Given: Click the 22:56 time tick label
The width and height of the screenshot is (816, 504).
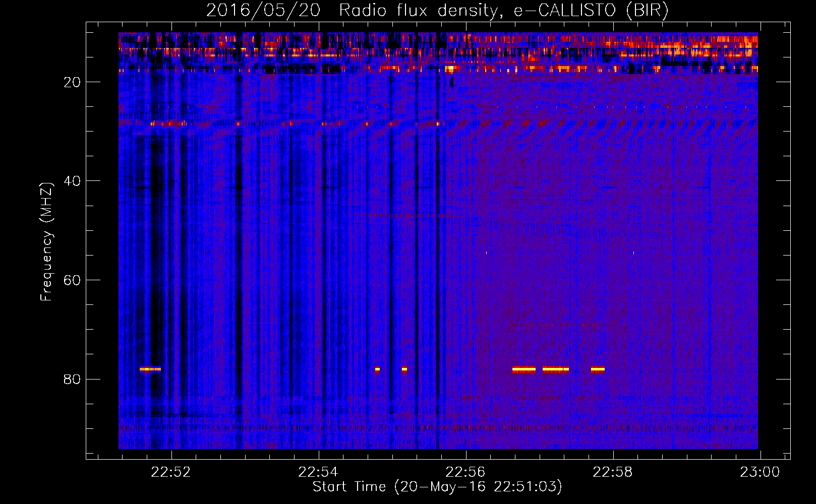Looking at the screenshot, I should pyautogui.click(x=465, y=472).
